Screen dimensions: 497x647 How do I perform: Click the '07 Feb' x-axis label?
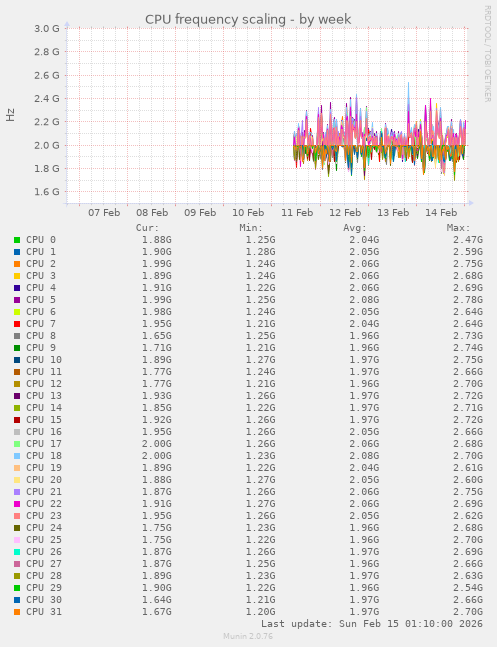pyautogui.click(x=104, y=213)
